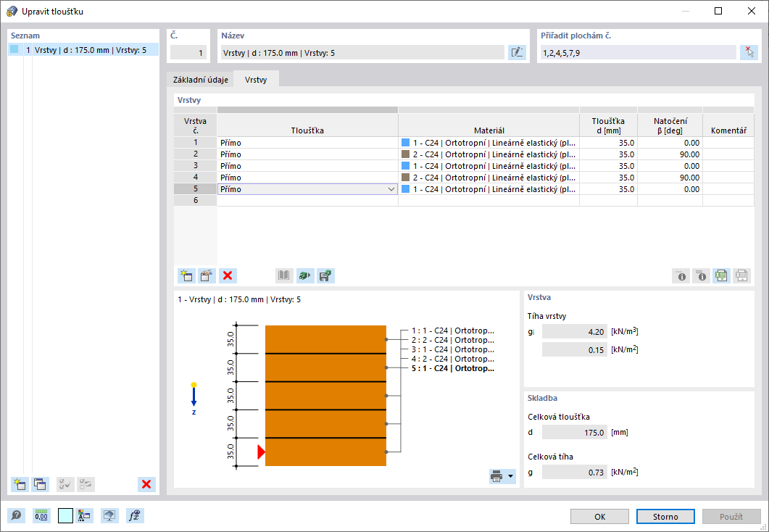Click the select surfaces picker icon
Viewport: 769px width, 532px height.
(x=749, y=52)
